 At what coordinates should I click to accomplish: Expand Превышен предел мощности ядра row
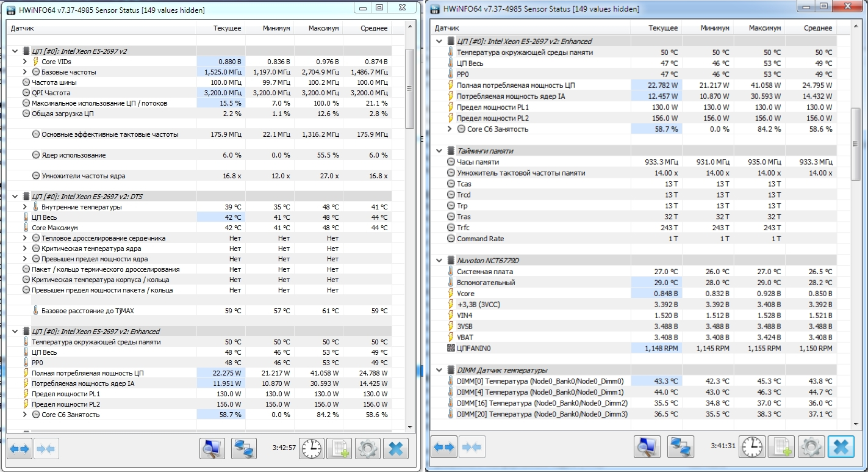coord(25,259)
